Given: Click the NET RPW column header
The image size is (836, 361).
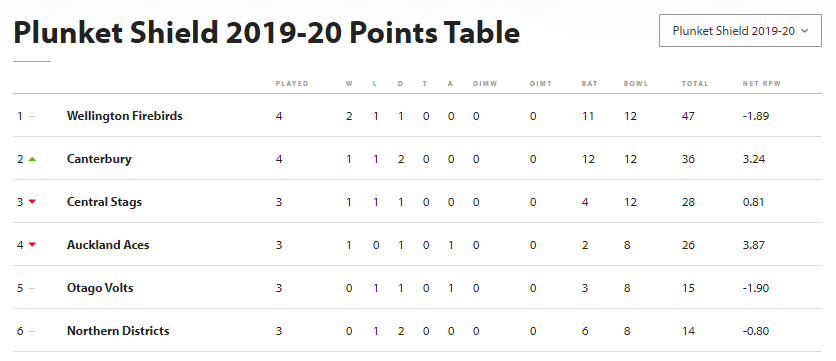Looking at the screenshot, I should 762,84.
